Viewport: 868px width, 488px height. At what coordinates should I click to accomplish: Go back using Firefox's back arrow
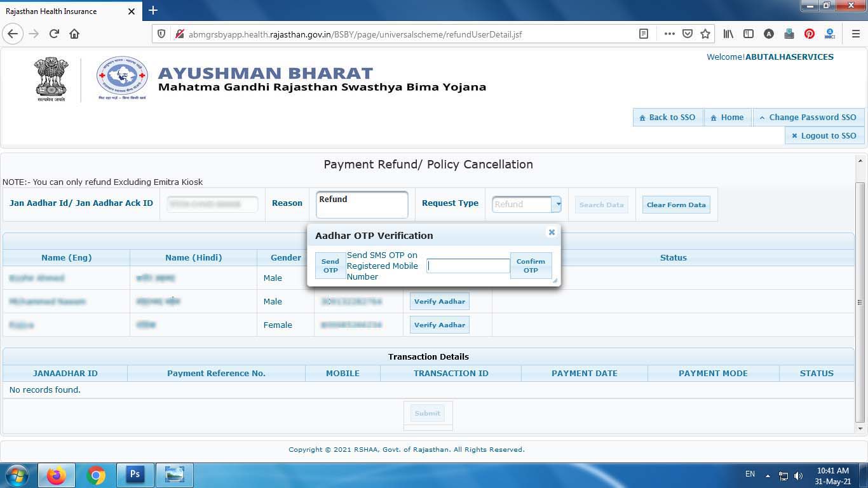point(13,34)
